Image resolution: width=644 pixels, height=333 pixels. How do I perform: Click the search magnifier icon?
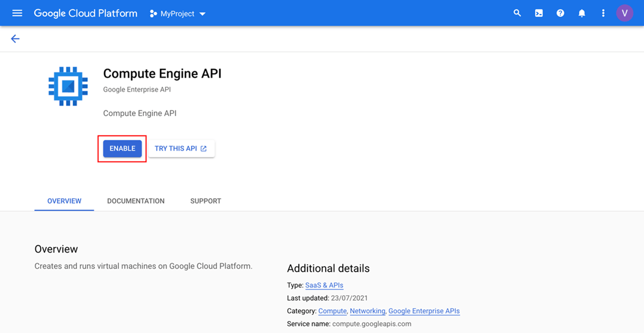517,13
